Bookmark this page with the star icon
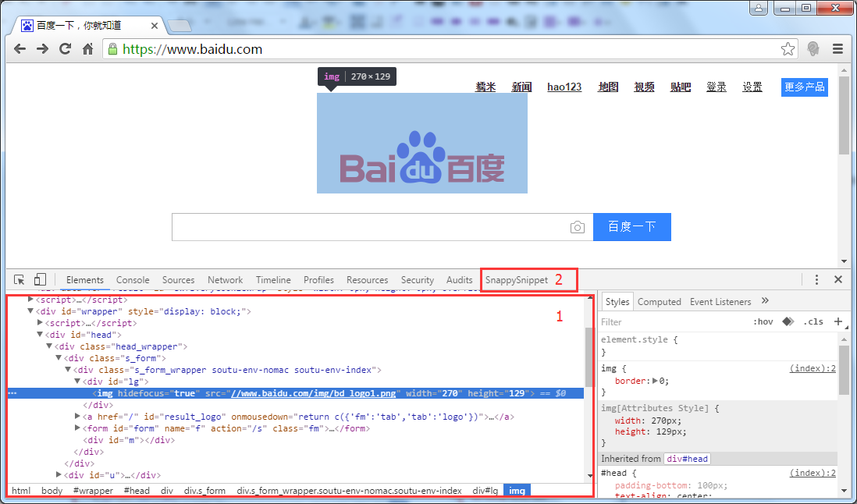 788,49
